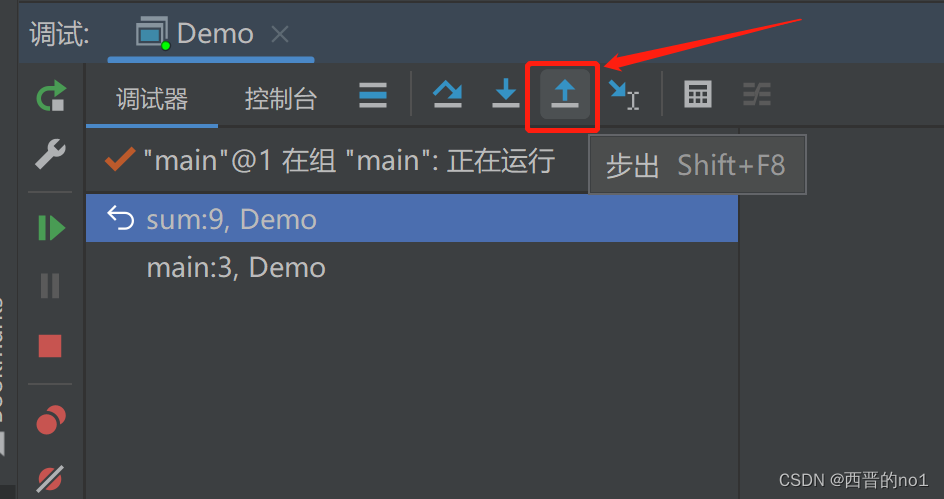944x499 pixels.
Task: Click the Step Out up arrow
Action: click(565, 94)
